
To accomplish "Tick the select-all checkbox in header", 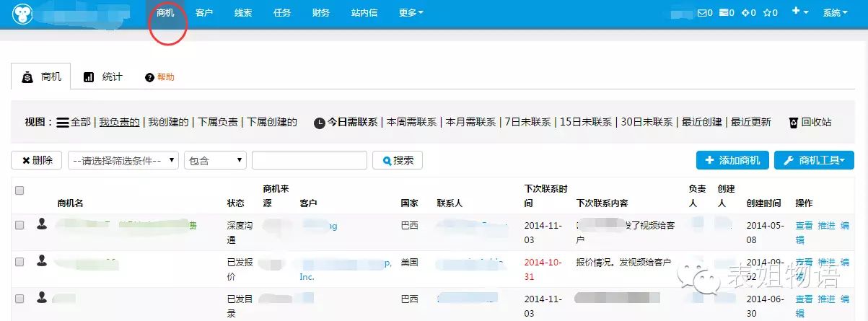I will (x=19, y=190).
